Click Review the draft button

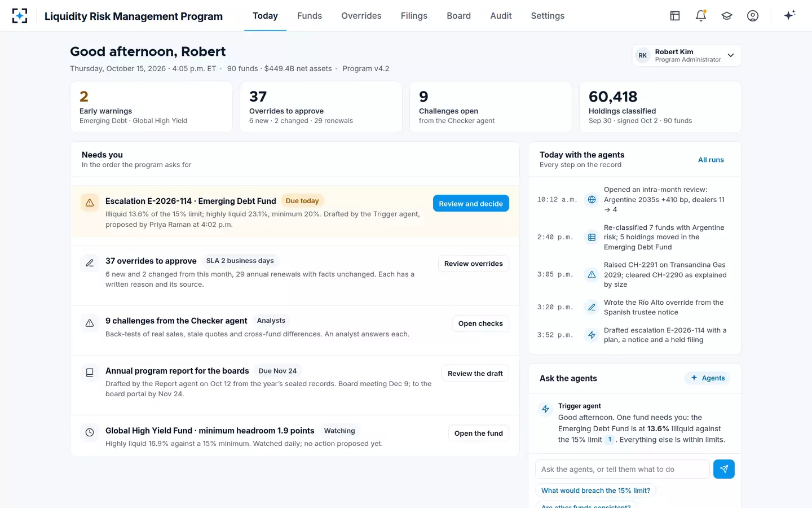point(475,373)
